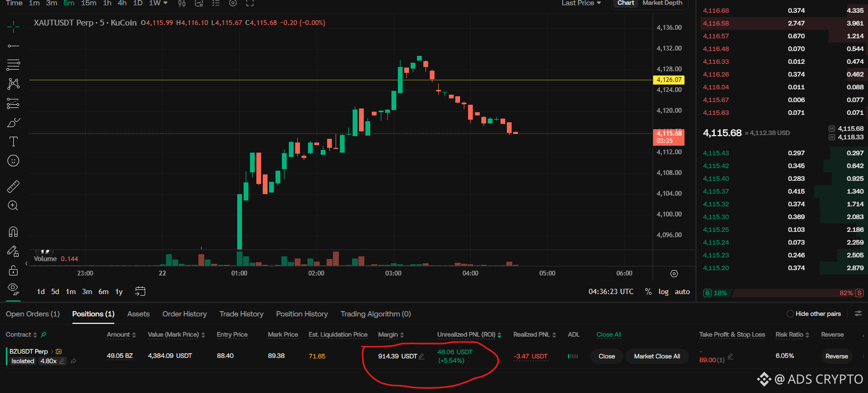Enter fullscreen chart mode

tap(250, 3)
